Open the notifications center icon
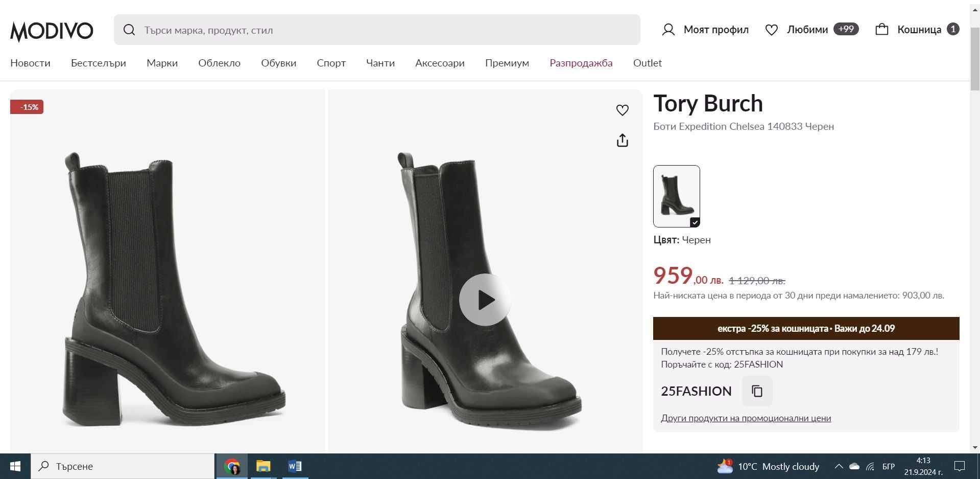 click(x=960, y=466)
